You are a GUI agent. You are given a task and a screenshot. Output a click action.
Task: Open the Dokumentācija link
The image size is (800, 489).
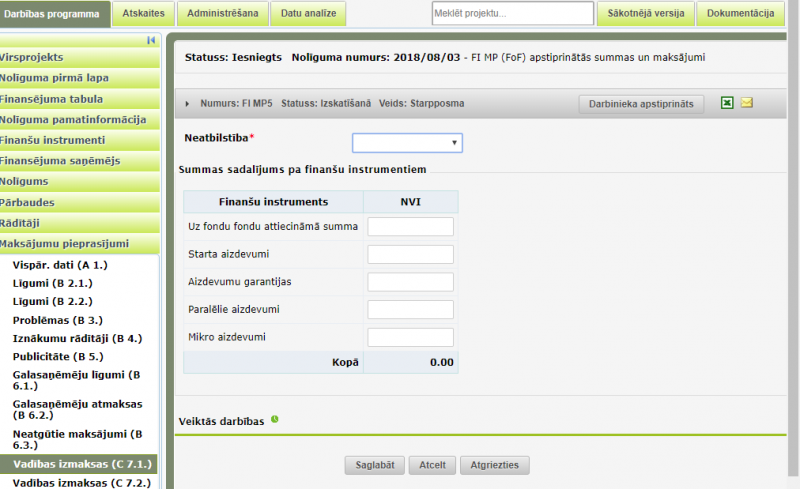coord(740,13)
